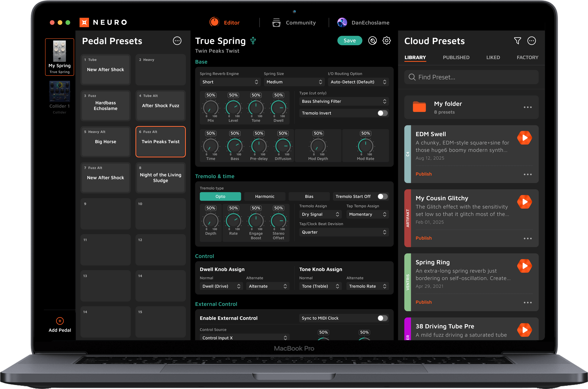Play the Spring Ring cloud preset
This screenshot has width=588, height=389.
click(x=524, y=266)
